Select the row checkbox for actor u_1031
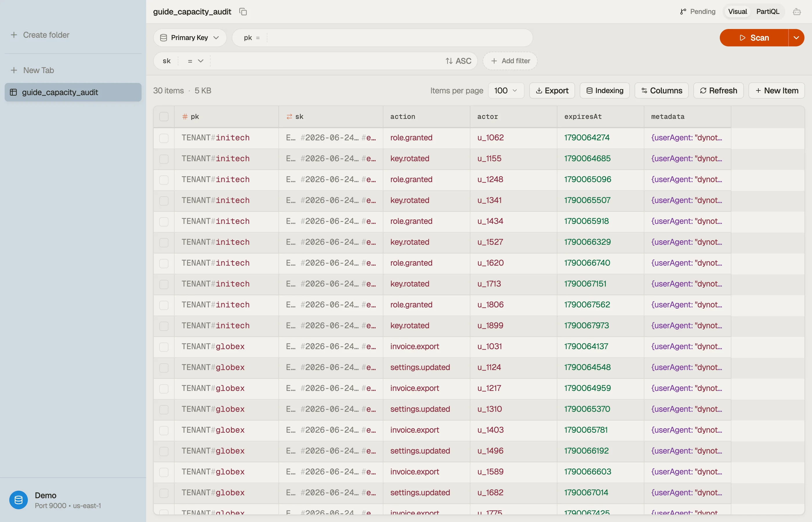Viewport: 812px width, 522px height. click(x=164, y=347)
